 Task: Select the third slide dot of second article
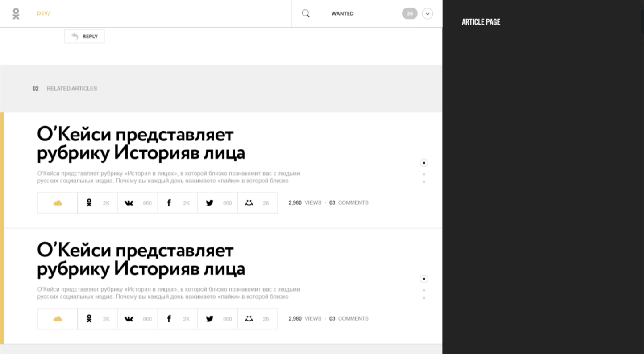(424, 298)
